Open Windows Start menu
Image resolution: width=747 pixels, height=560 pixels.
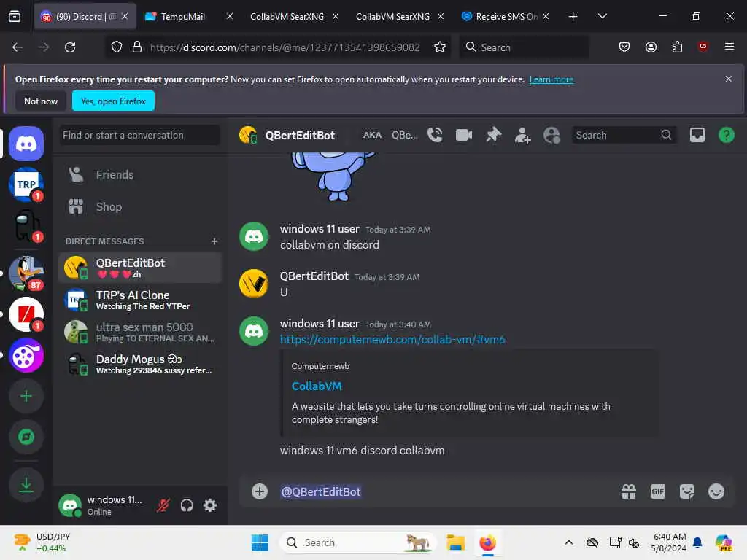260,542
